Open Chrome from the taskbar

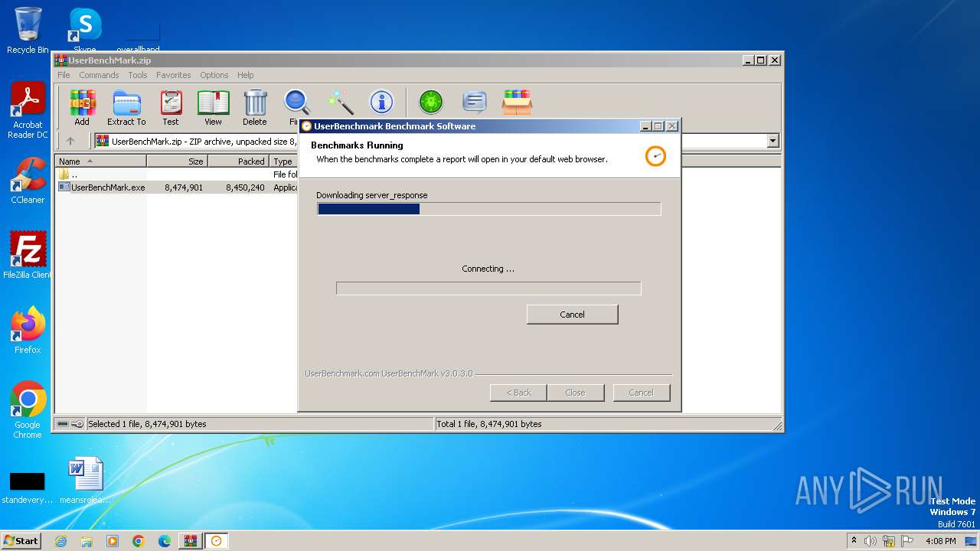(x=139, y=541)
